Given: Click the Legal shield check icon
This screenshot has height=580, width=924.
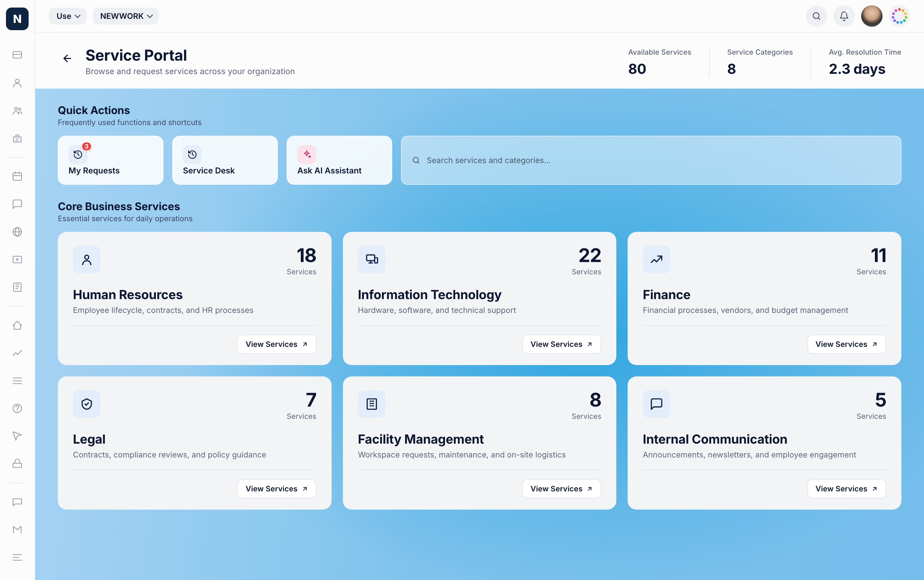Looking at the screenshot, I should pyautogui.click(x=87, y=404).
